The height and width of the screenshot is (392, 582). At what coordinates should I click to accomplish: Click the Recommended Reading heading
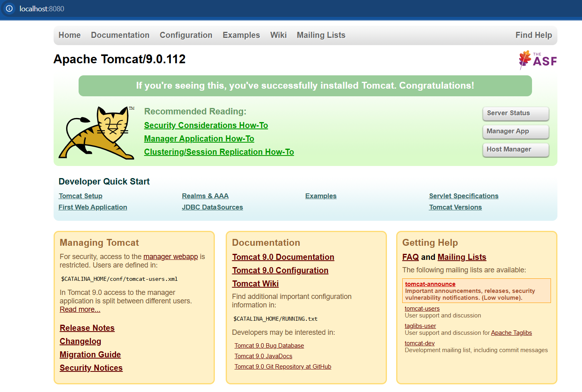195,112
